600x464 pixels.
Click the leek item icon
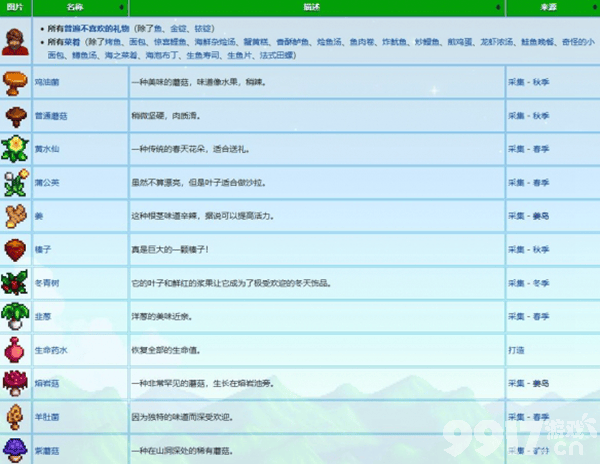15,316
